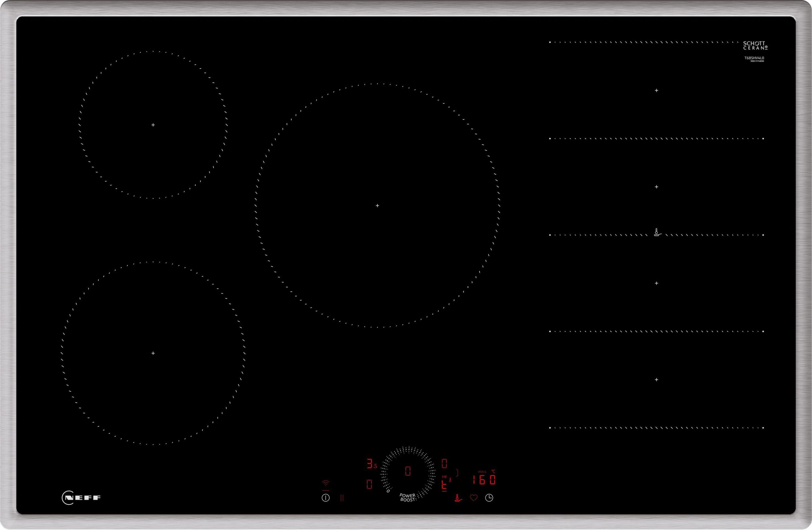Tap the heart favourites icon
The image size is (812, 530).
[x=474, y=498]
